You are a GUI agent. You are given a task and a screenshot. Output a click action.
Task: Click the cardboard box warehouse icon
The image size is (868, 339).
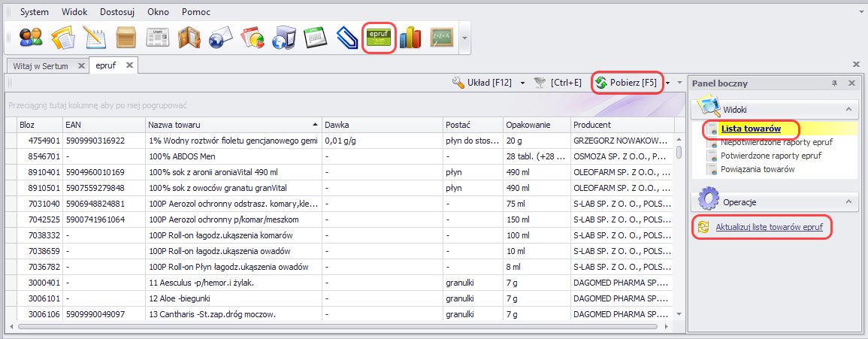click(x=126, y=38)
